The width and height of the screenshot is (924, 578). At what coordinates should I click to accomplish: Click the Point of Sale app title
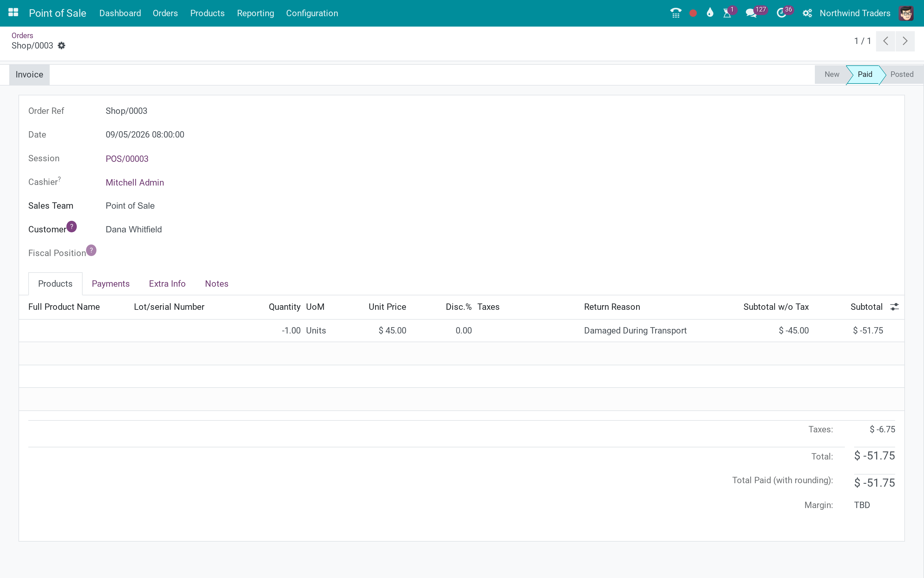coord(58,13)
